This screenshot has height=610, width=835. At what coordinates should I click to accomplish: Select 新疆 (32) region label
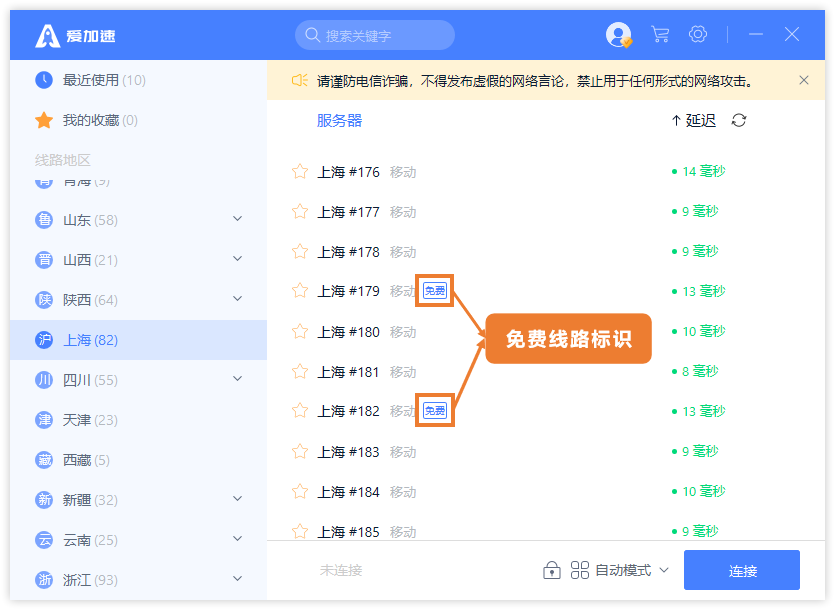coord(90,500)
